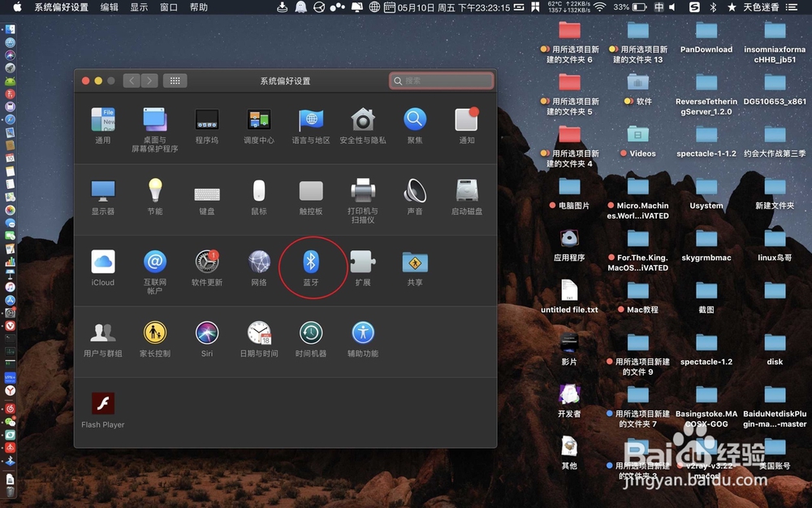Open the 通知 (Notifications) pane

pos(467,119)
